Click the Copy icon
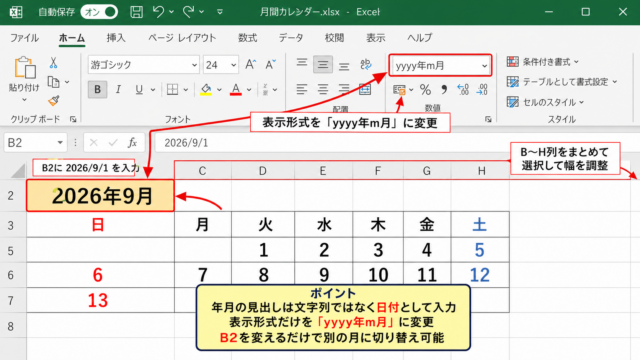This screenshot has width=640, height=360. (x=53, y=82)
